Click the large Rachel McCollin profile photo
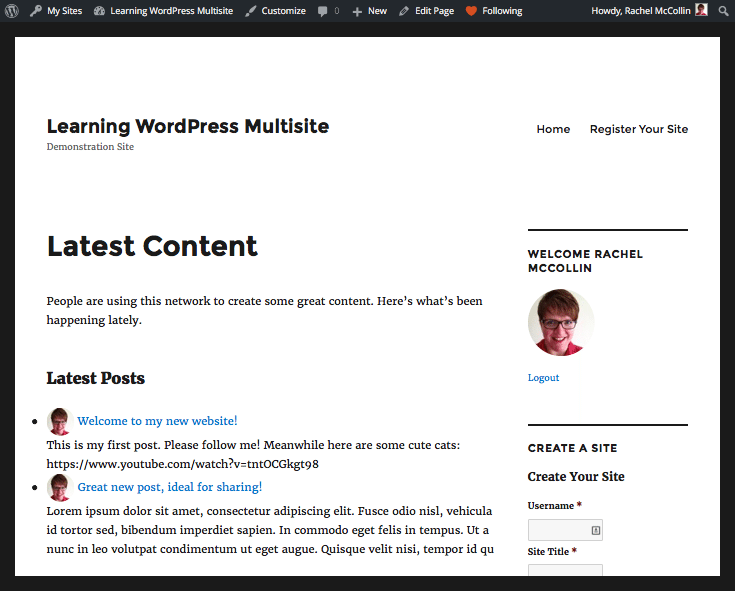735x591 pixels. pyautogui.click(x=561, y=322)
